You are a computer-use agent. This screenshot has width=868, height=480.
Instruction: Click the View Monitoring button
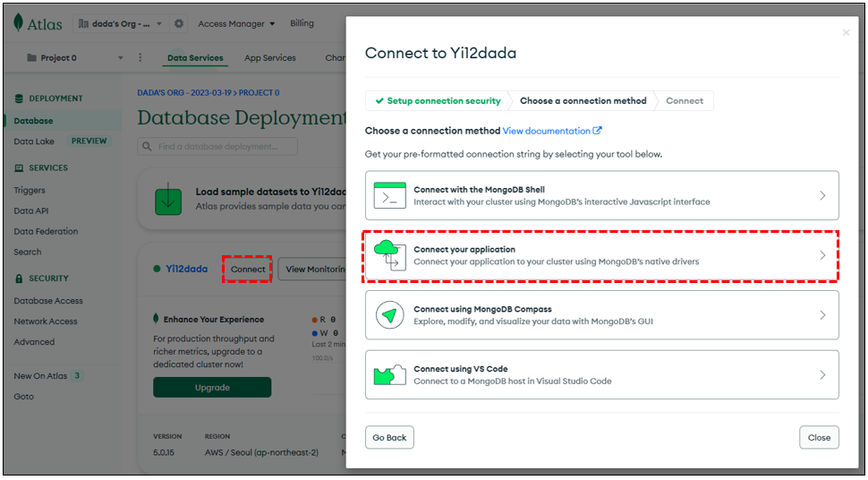click(314, 269)
